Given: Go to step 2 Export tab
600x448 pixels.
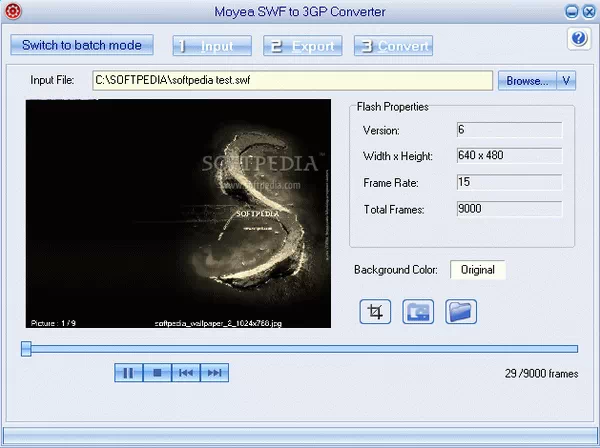Looking at the screenshot, I should tap(303, 46).
